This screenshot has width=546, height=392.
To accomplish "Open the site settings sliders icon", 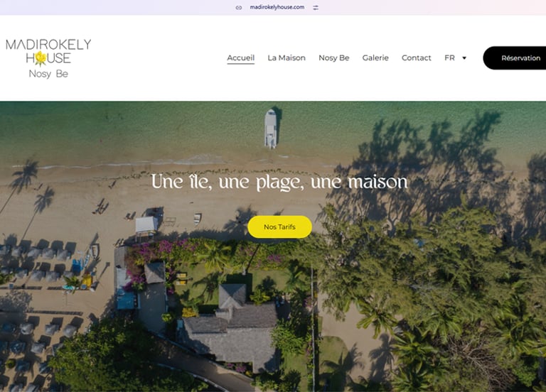I will [x=316, y=7].
